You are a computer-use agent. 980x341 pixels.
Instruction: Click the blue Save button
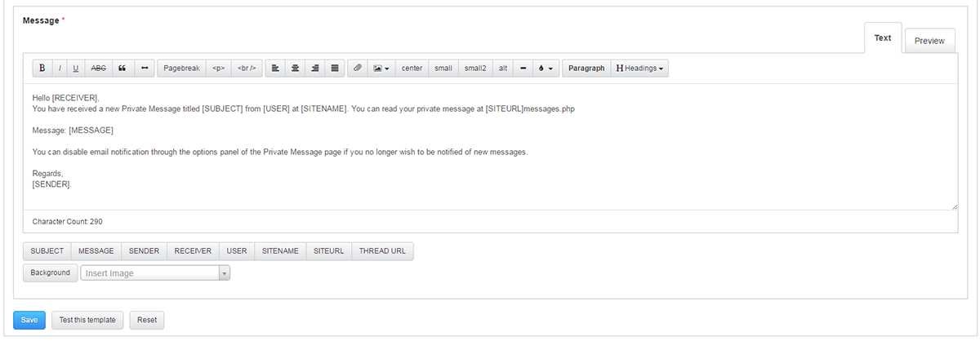click(x=29, y=320)
